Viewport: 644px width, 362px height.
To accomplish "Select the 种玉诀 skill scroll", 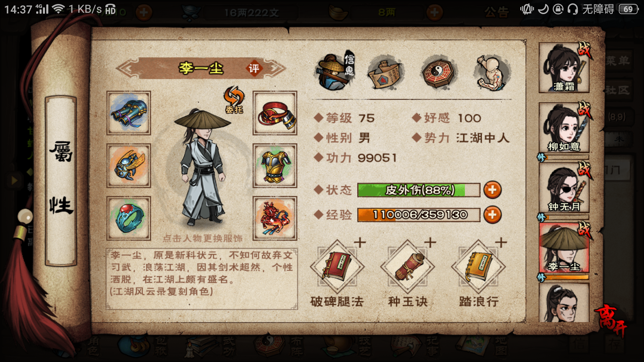I will tap(408, 267).
